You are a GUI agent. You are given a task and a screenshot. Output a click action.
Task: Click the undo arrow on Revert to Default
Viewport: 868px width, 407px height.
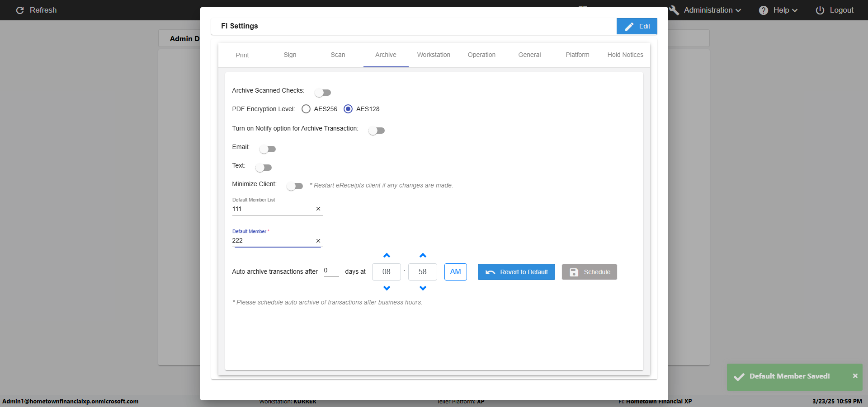(490, 272)
